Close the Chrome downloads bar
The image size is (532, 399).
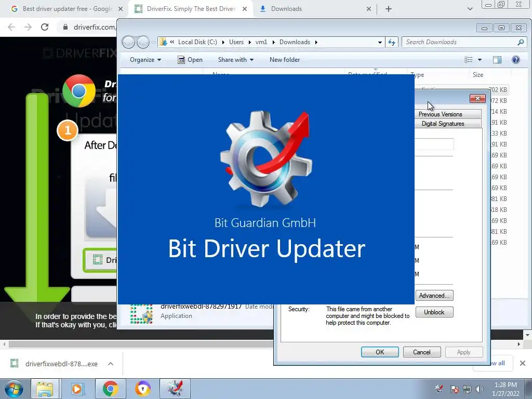[x=523, y=363]
